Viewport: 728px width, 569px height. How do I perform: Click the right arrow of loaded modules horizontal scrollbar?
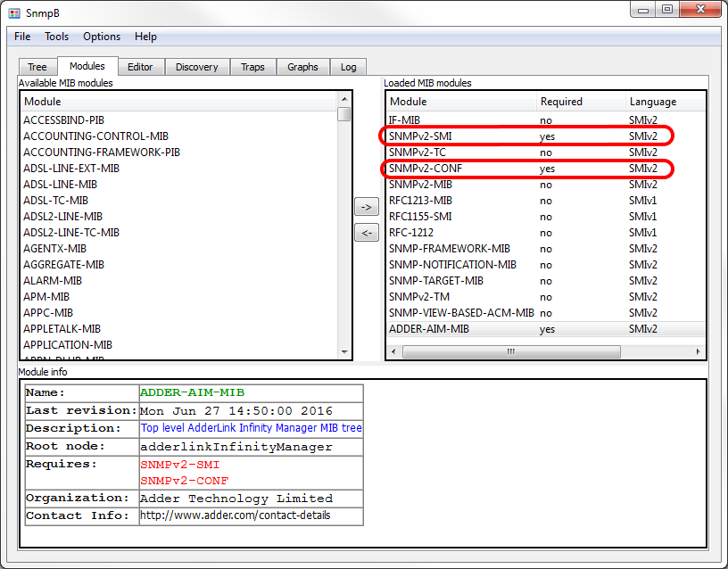(698, 351)
